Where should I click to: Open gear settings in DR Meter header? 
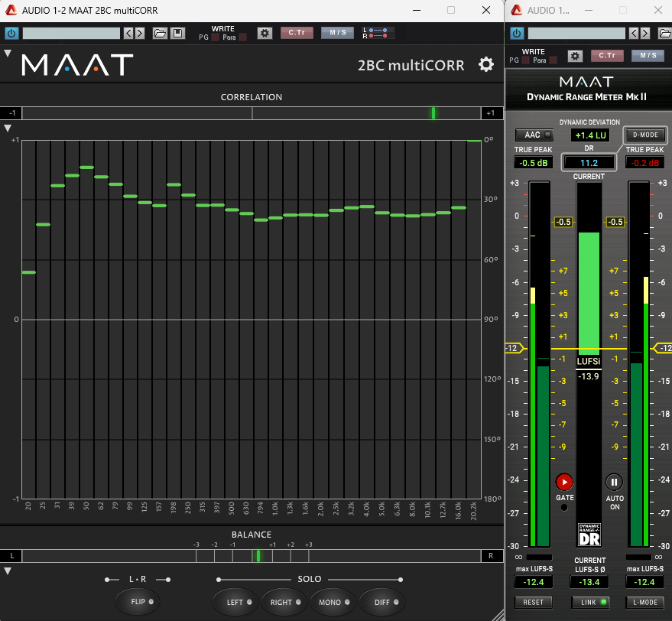tap(575, 56)
